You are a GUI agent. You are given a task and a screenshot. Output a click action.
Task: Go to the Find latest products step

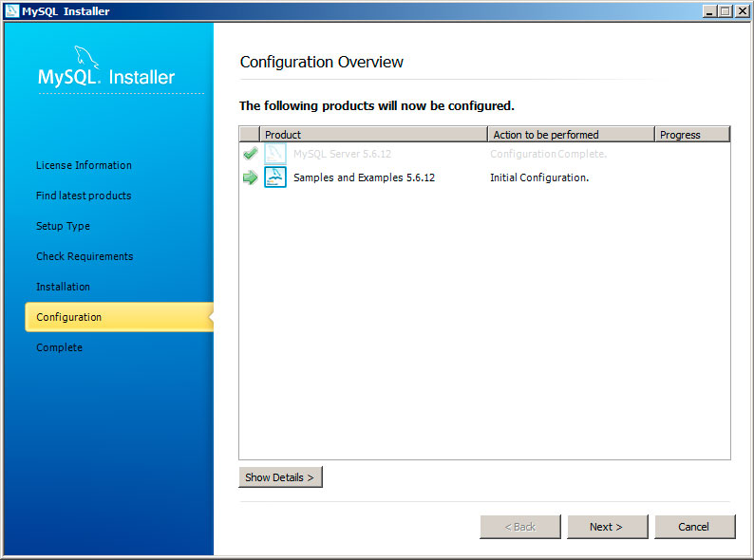[x=84, y=196]
